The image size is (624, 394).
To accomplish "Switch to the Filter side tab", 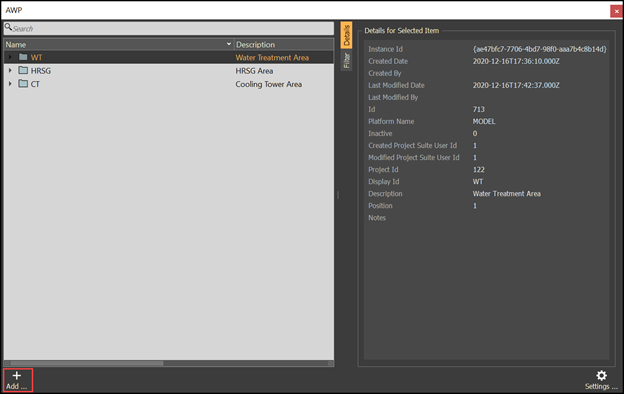I will 346,60.
